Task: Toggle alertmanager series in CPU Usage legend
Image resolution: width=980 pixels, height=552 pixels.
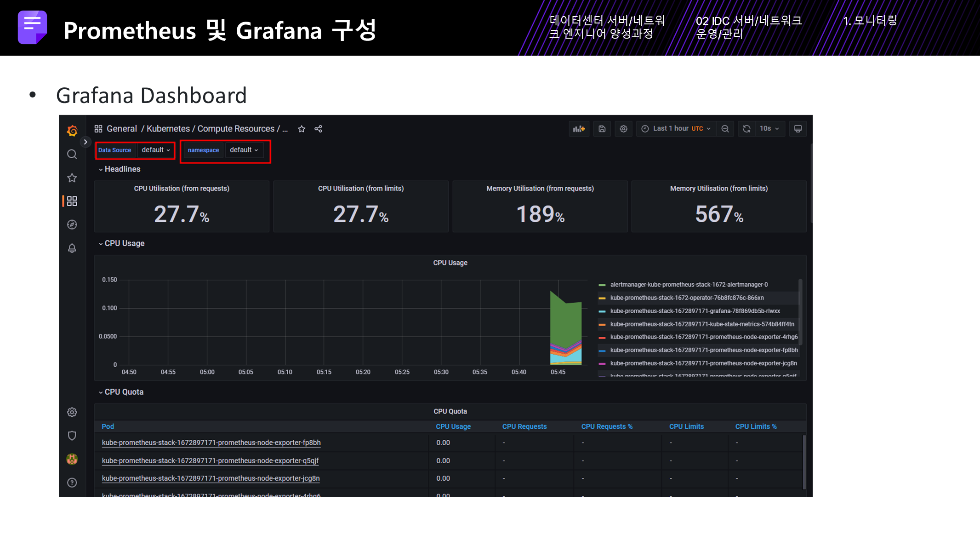Action: 689,285
